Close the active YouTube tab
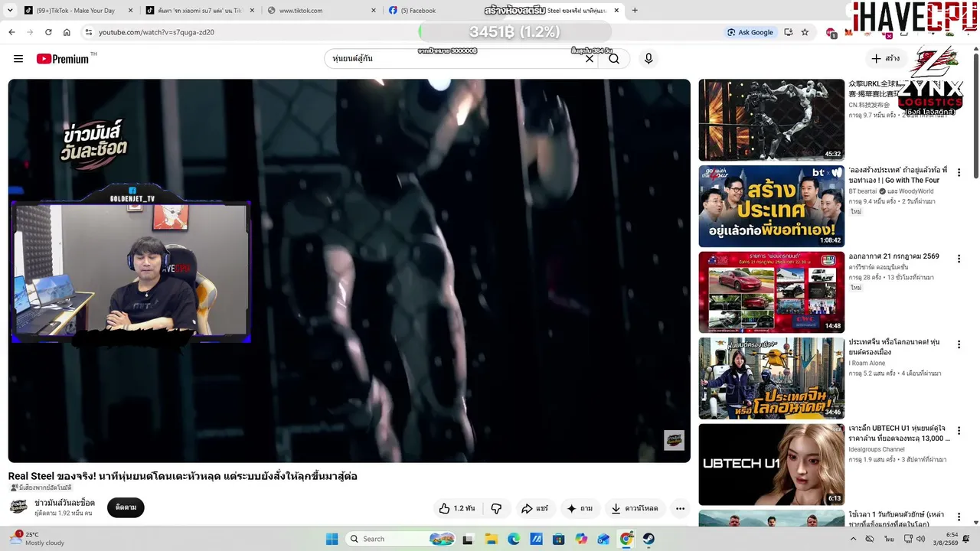 (x=616, y=11)
